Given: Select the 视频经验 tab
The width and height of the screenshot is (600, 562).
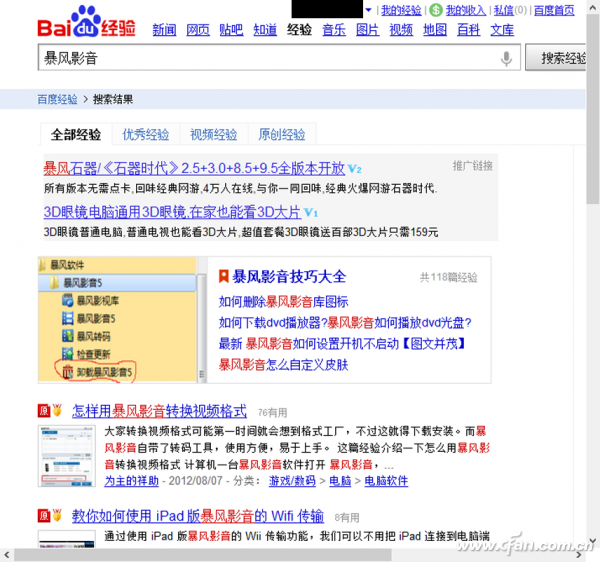Looking at the screenshot, I should [x=214, y=134].
